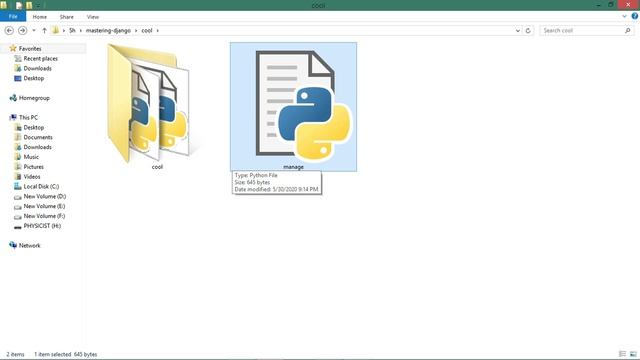Select Favorites in the navigation pane
The height and width of the screenshot is (360, 640).
pyautogui.click(x=30, y=49)
